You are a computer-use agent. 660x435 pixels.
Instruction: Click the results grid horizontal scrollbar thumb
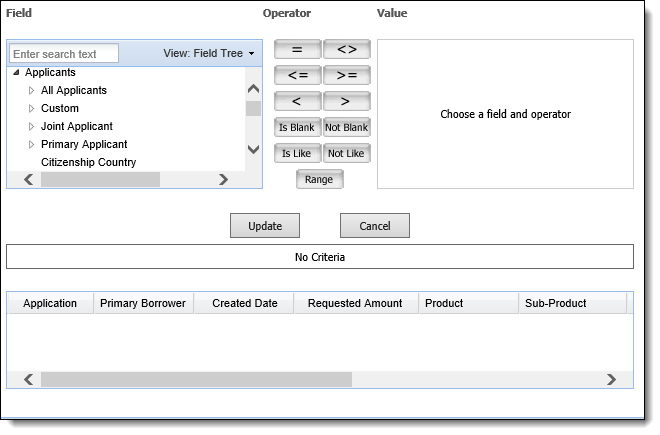tap(196, 379)
